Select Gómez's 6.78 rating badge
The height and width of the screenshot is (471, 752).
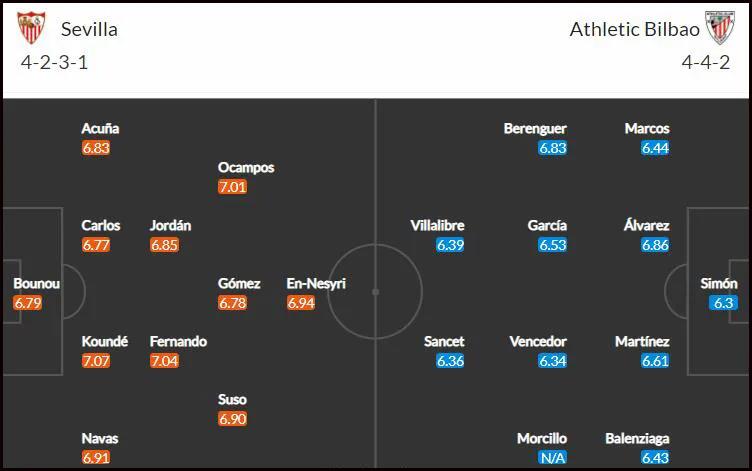(x=233, y=303)
